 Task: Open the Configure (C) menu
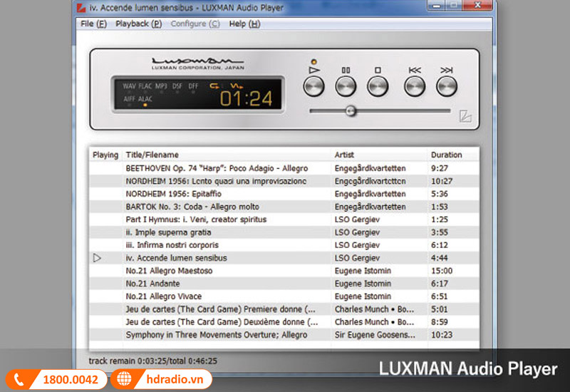[x=195, y=24]
